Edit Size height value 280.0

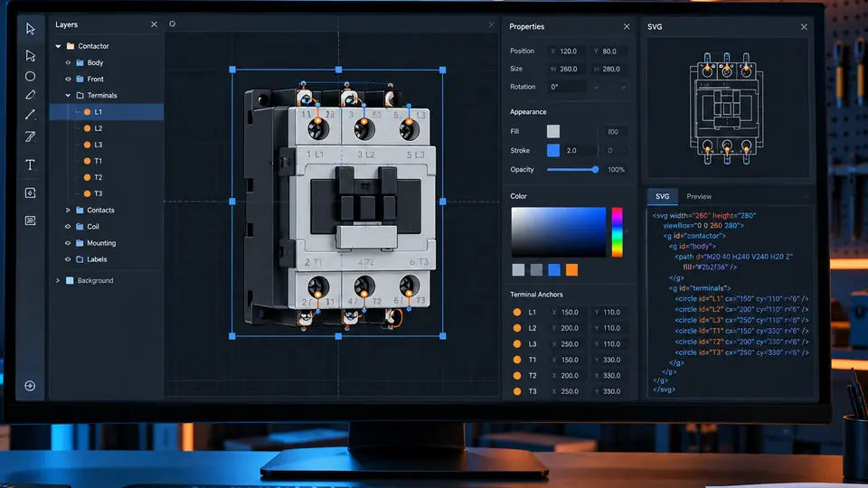click(609, 69)
